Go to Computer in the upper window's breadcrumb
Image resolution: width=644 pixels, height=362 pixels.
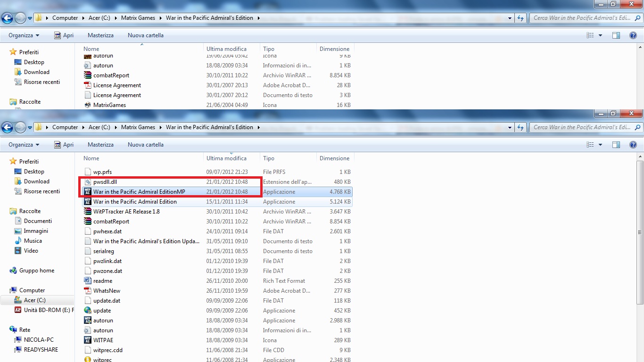tap(65, 18)
